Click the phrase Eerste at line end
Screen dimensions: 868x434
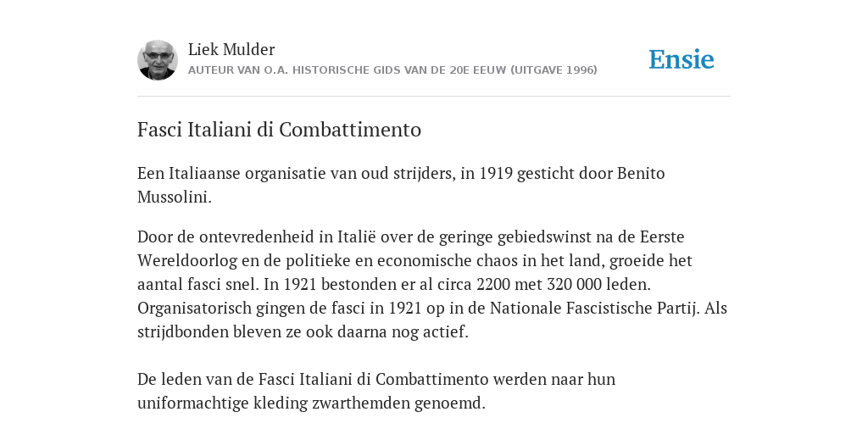pos(662,237)
